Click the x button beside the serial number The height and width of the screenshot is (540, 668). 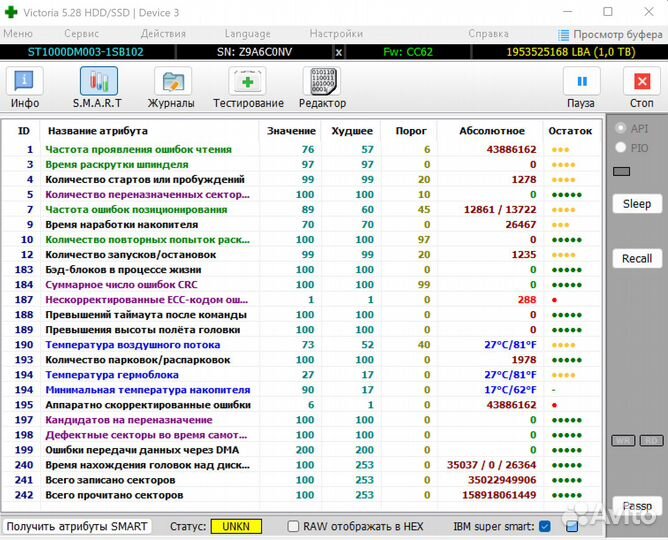coord(338,51)
